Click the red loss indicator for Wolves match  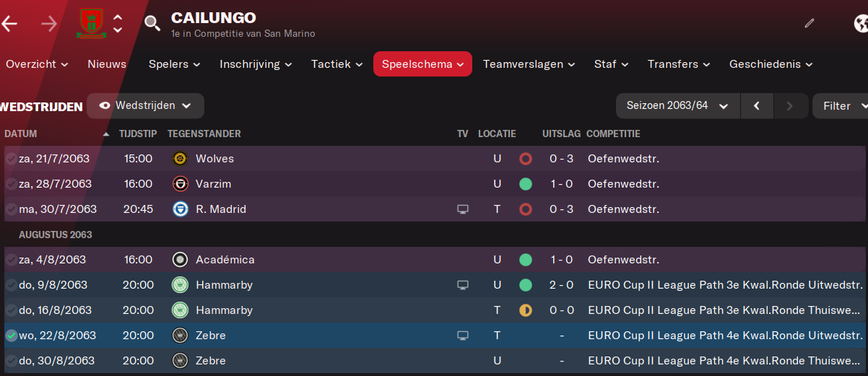tap(526, 159)
